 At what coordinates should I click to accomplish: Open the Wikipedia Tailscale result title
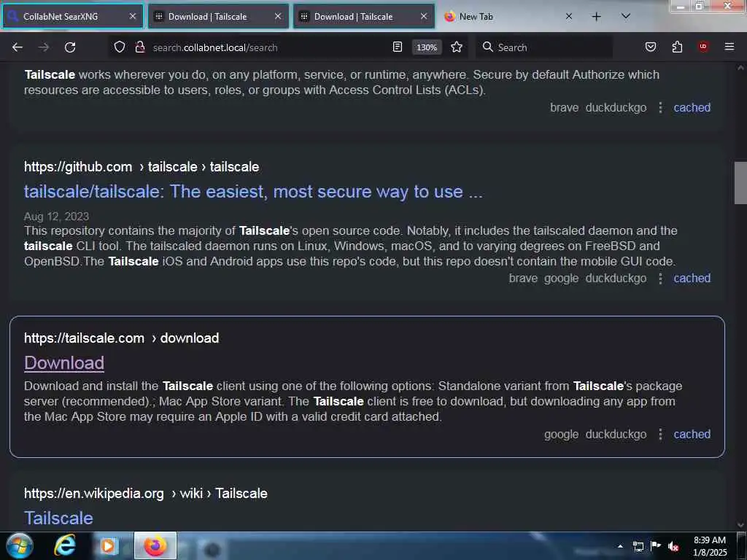[x=58, y=518]
